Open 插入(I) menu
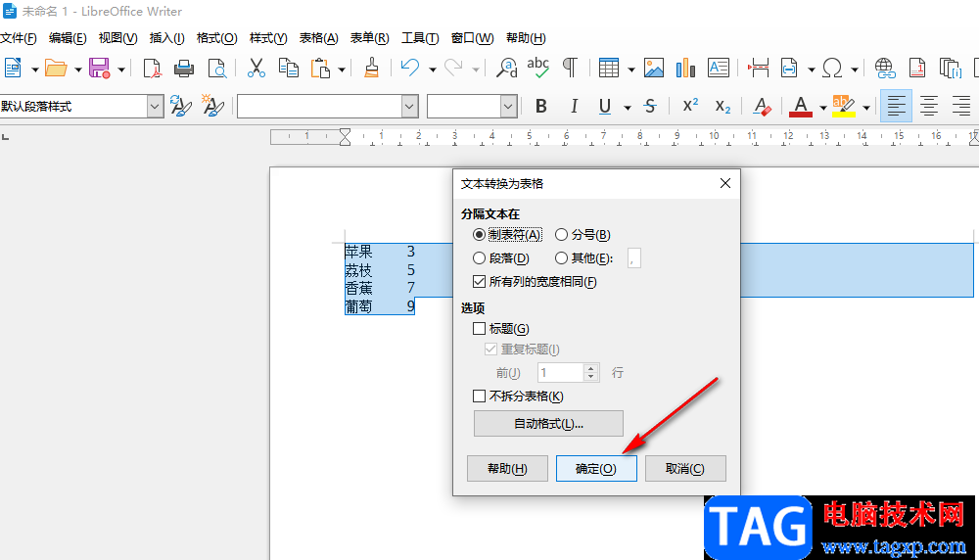This screenshot has width=979, height=560. pos(166,38)
